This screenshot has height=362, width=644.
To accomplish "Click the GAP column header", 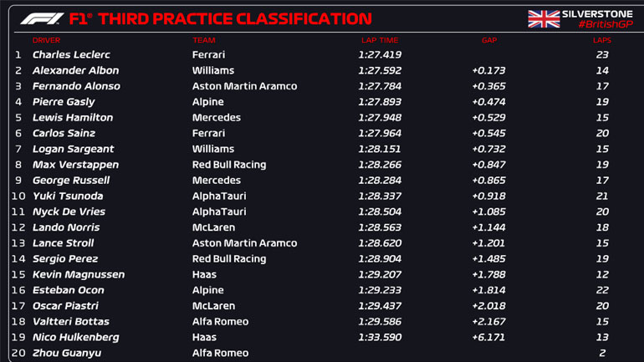I will pos(489,40).
